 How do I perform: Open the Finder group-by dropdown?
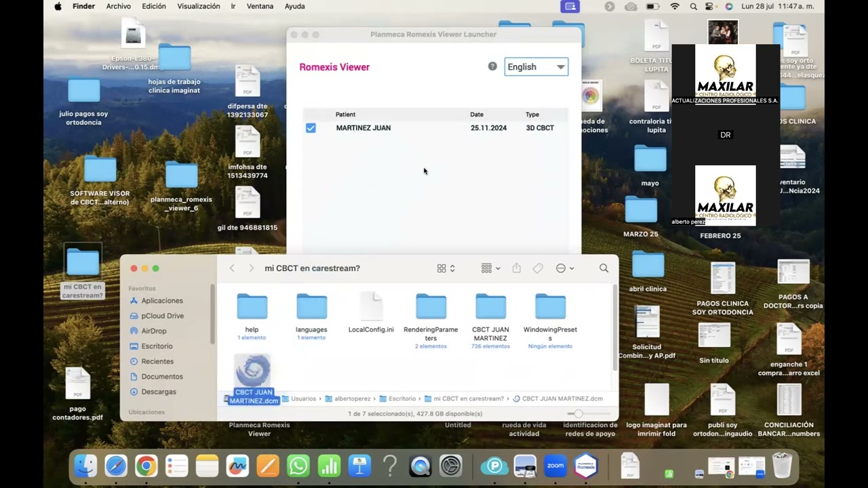[x=490, y=268]
